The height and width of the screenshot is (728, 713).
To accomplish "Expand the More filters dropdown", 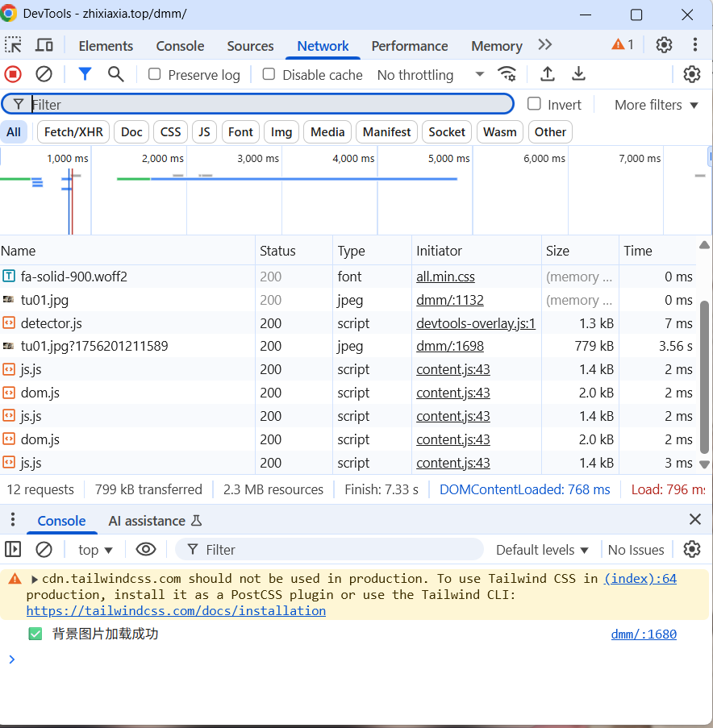I will [657, 105].
